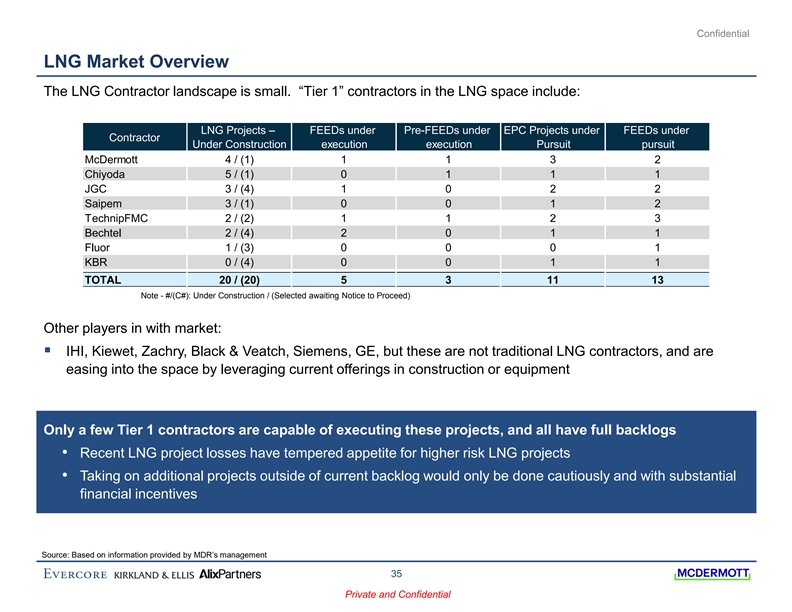Click TechnipFMC's 2 / (2) cell
Image resolution: width=792 pixels, height=612 pixels.
[239, 218]
